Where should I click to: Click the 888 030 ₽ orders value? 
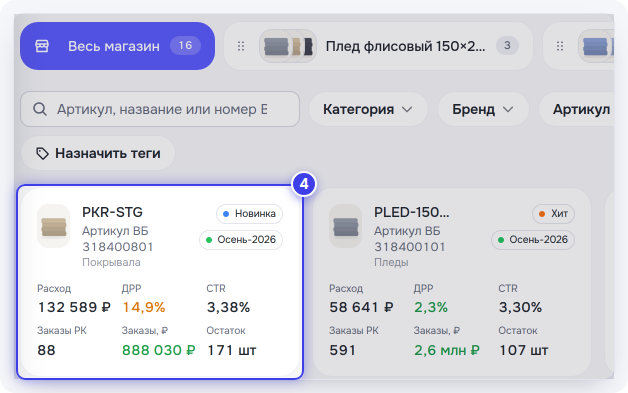[x=159, y=350]
